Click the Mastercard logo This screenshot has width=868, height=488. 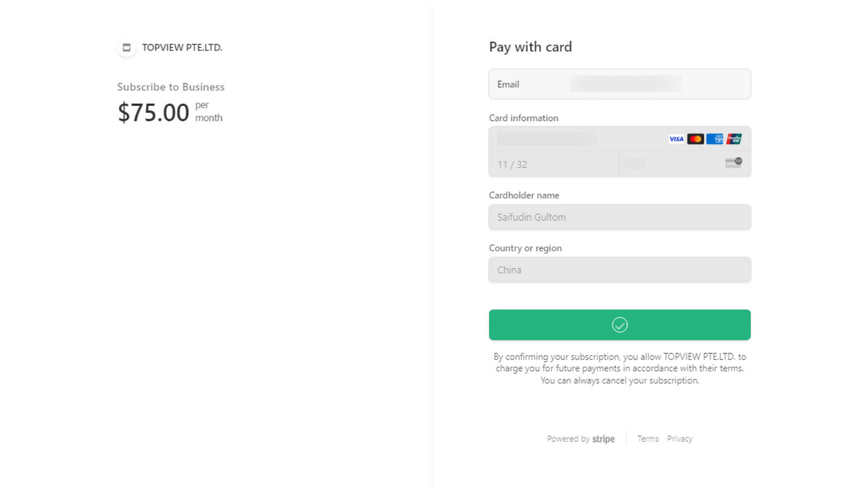(695, 139)
